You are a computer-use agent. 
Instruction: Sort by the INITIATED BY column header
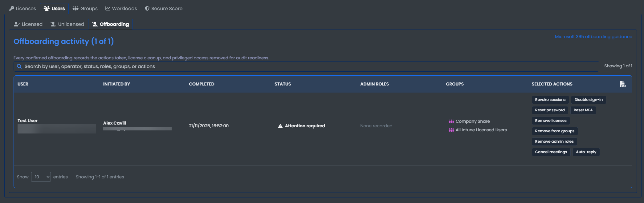(x=116, y=84)
